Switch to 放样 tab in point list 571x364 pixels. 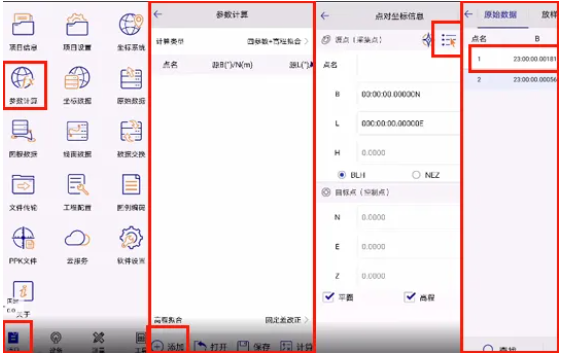pos(549,15)
